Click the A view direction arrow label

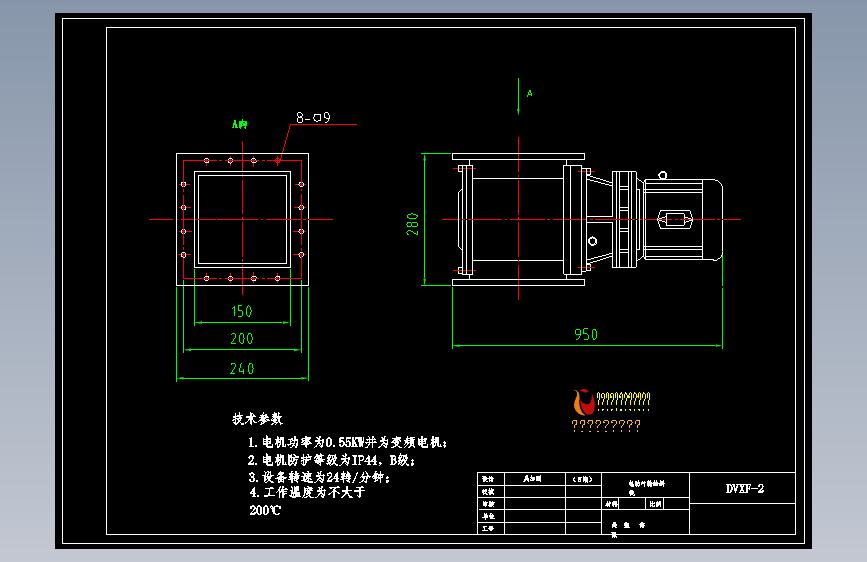[x=530, y=93]
